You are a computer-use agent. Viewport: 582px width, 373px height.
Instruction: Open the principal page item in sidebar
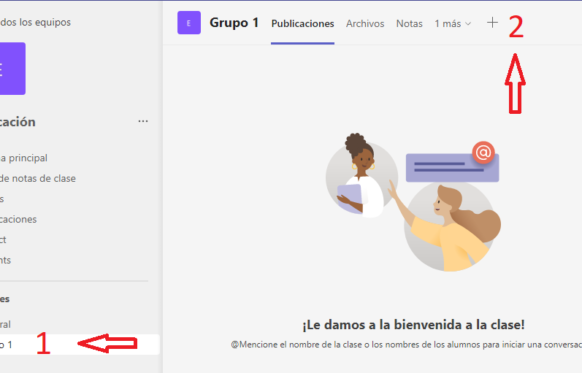24,158
